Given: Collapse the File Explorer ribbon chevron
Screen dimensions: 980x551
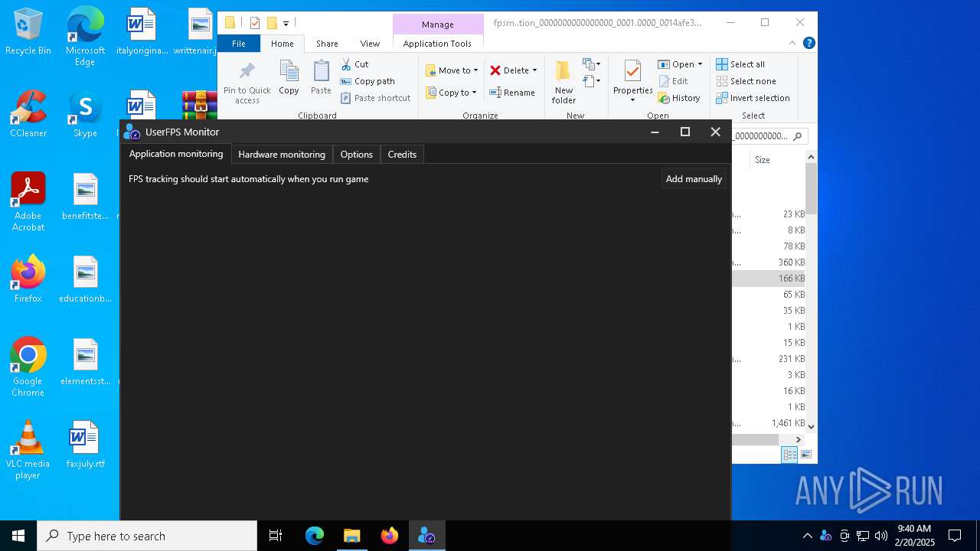Looking at the screenshot, I should (792, 44).
